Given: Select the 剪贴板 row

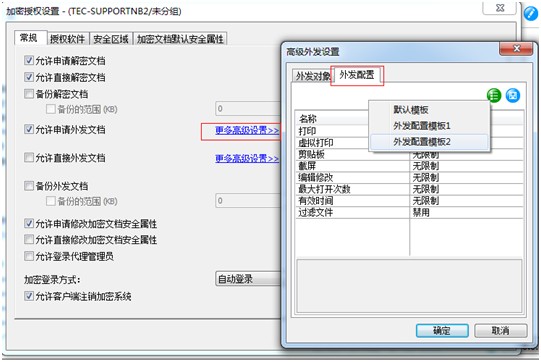Looking at the screenshot, I should (x=409, y=154).
